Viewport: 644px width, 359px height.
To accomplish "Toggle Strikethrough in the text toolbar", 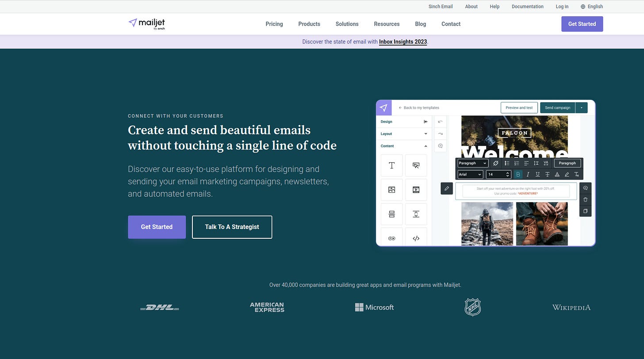I will point(547,175).
